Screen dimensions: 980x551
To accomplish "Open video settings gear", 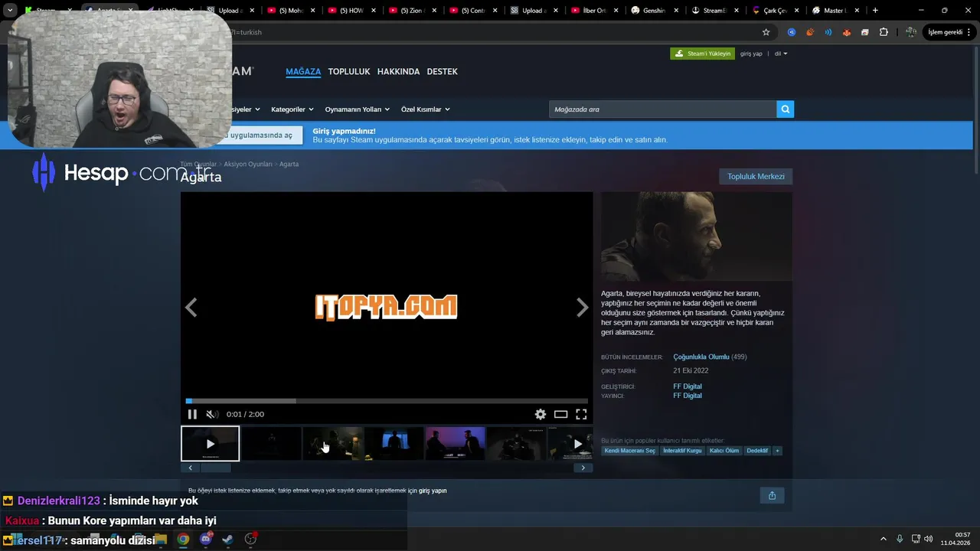I will (541, 414).
